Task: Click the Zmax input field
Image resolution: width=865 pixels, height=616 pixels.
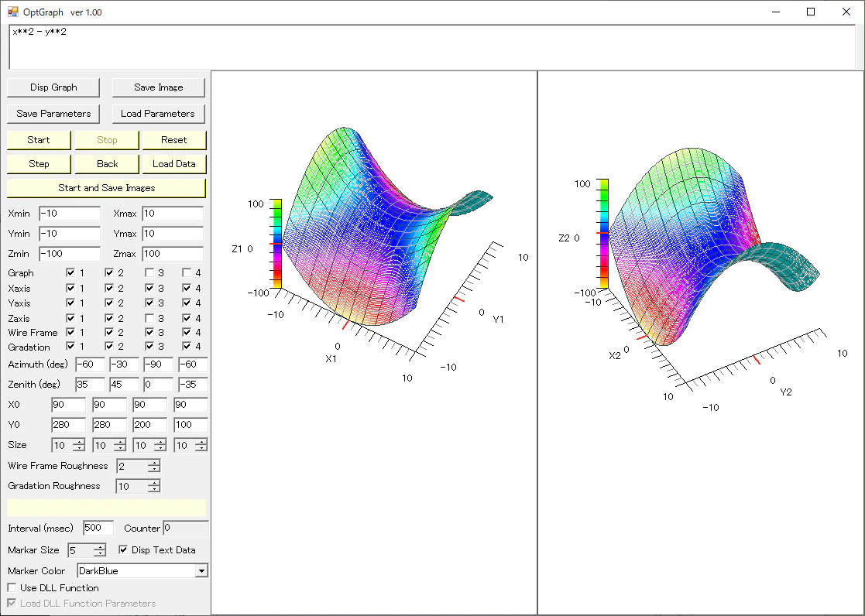Action: coord(173,254)
